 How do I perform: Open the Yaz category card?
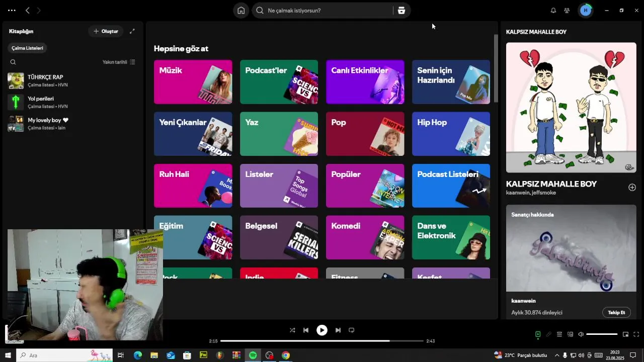[279, 134]
